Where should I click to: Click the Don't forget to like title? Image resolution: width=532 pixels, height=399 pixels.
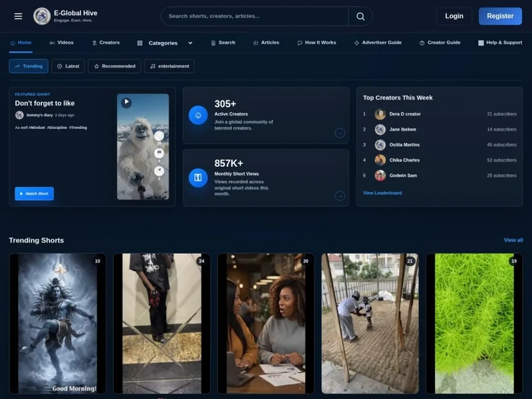pos(45,103)
